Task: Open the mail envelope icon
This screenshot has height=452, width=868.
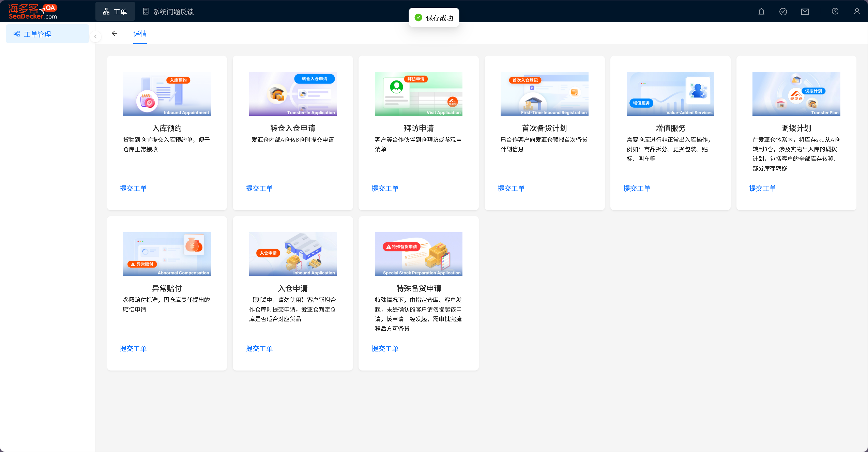Action: click(x=805, y=12)
